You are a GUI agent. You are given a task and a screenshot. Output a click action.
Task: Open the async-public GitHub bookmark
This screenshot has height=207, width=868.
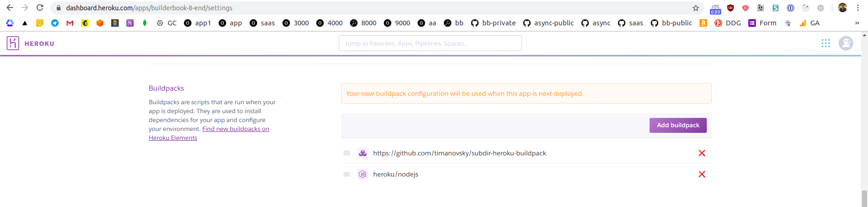[548, 23]
